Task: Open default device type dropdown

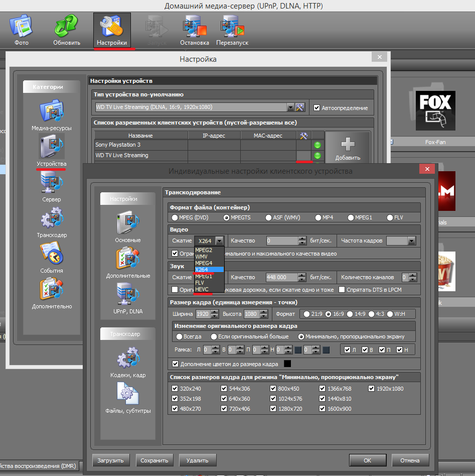Action: click(290, 107)
